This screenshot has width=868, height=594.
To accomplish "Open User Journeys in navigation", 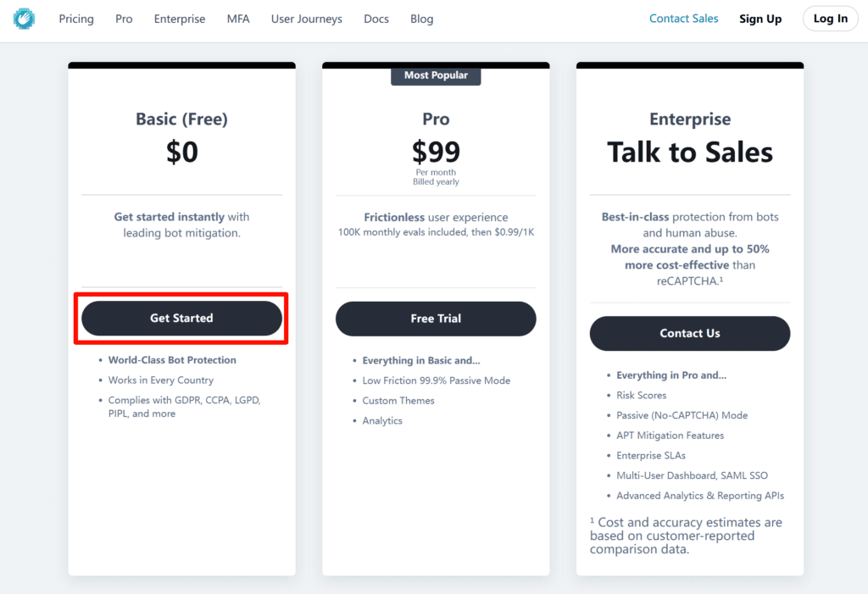I will [307, 19].
